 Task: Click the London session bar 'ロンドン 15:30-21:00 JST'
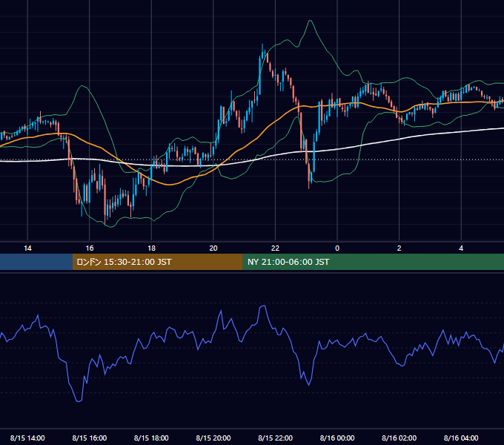pyautogui.click(x=157, y=262)
